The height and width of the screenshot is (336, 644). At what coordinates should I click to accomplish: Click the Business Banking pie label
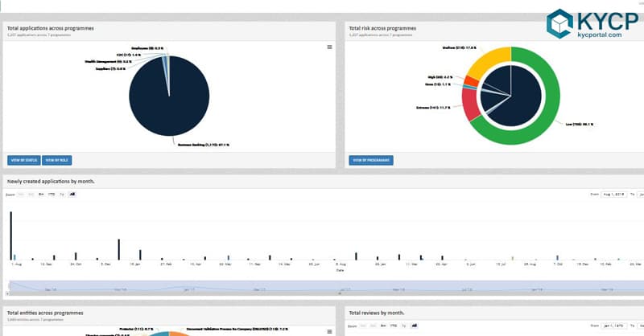pos(204,145)
